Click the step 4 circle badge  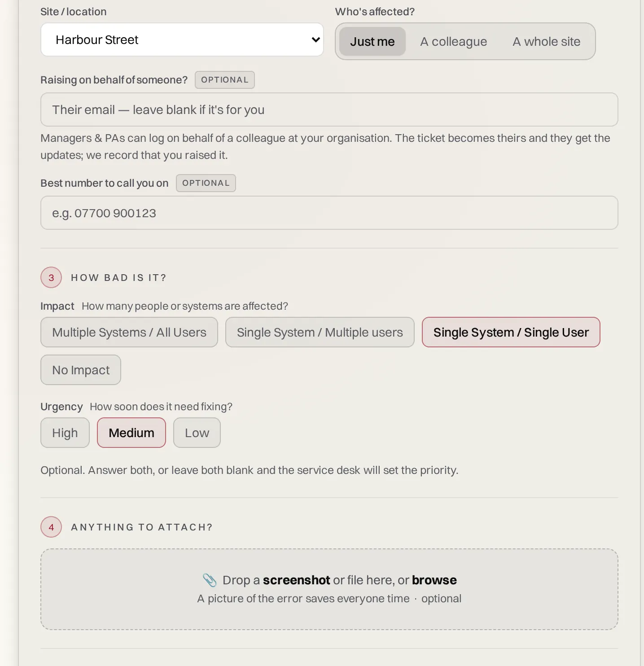click(x=51, y=527)
